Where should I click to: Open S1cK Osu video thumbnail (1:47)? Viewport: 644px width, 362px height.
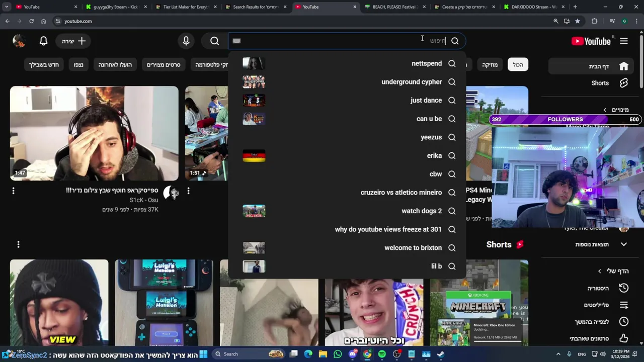pyautogui.click(x=94, y=133)
